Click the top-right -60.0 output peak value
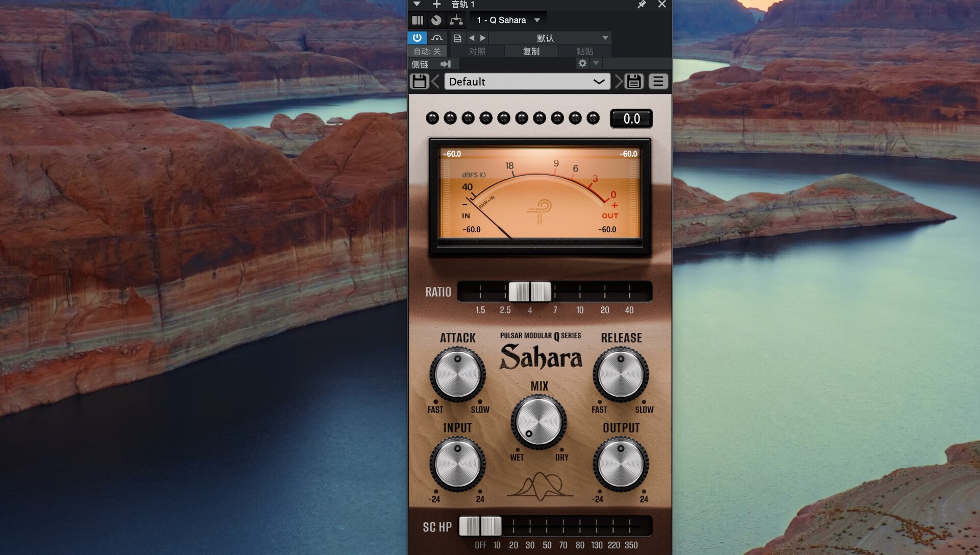Screen dimensions: 980x555 (x=628, y=154)
